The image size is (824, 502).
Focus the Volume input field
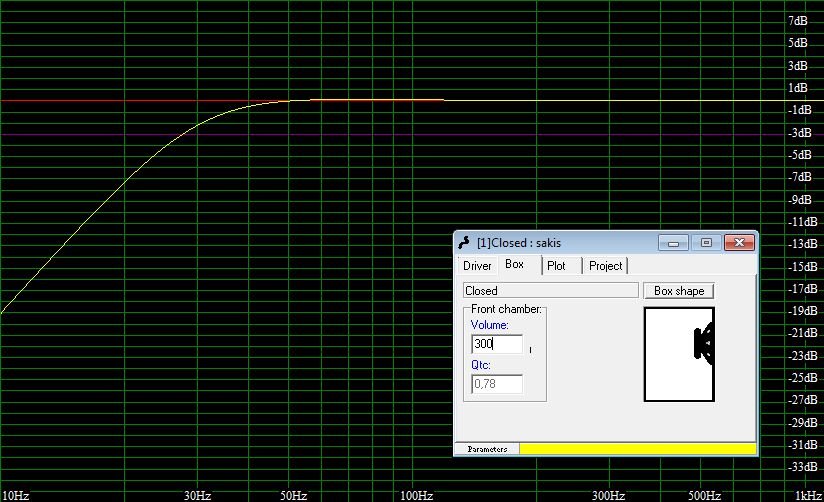pyautogui.click(x=497, y=344)
